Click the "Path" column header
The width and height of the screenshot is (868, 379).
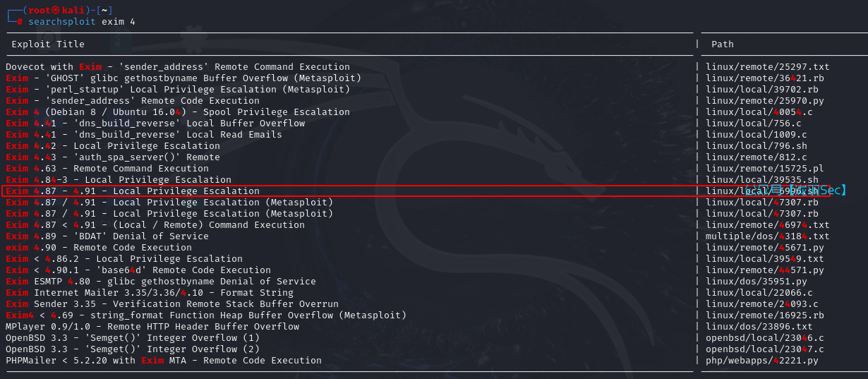click(x=722, y=44)
